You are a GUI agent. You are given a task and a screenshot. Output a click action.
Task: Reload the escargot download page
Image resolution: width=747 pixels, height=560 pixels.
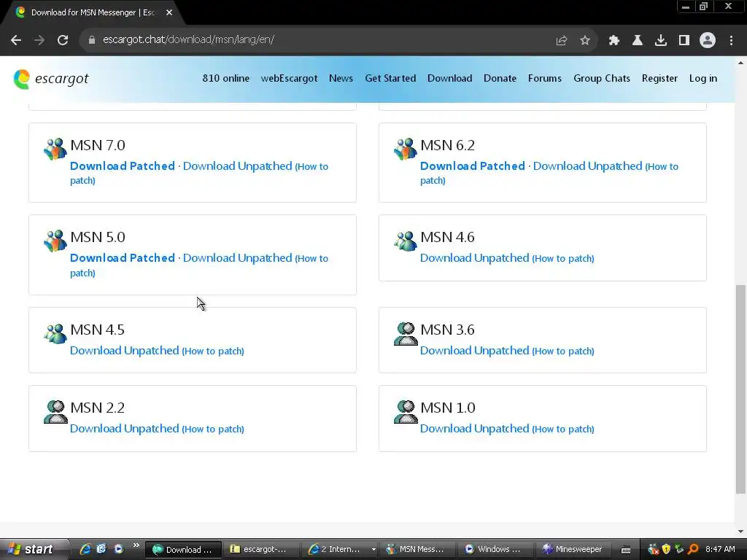(63, 40)
